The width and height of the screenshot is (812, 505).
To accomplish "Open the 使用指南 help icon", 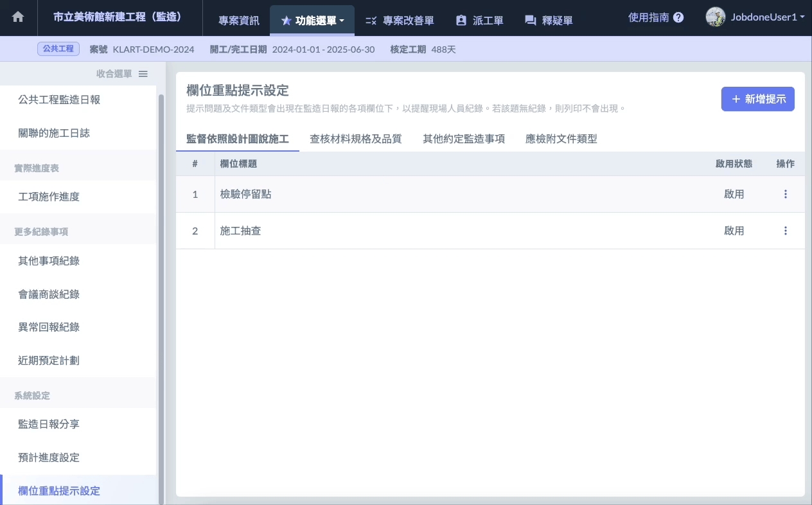I will [x=678, y=18].
